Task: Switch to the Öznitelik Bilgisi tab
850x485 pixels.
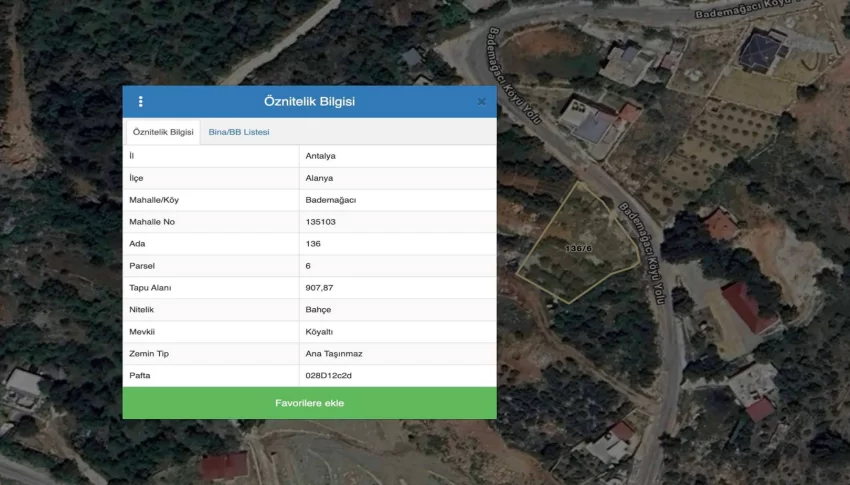Action: [x=163, y=132]
